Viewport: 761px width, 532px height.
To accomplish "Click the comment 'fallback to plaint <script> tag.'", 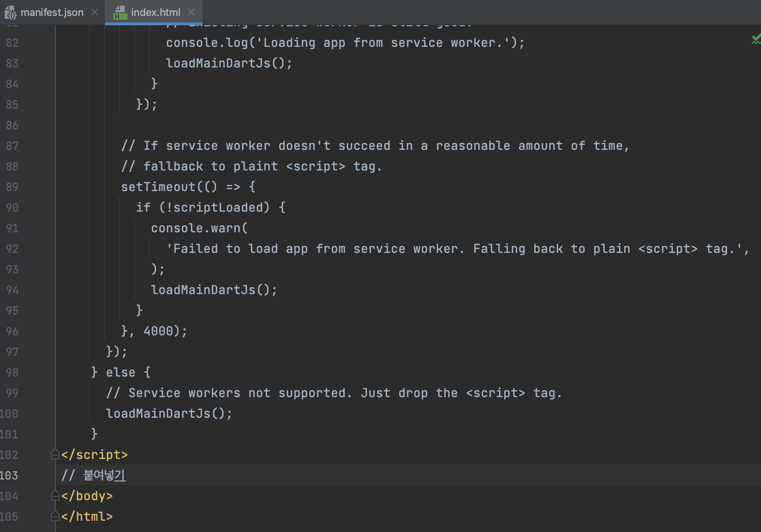I will (x=252, y=166).
